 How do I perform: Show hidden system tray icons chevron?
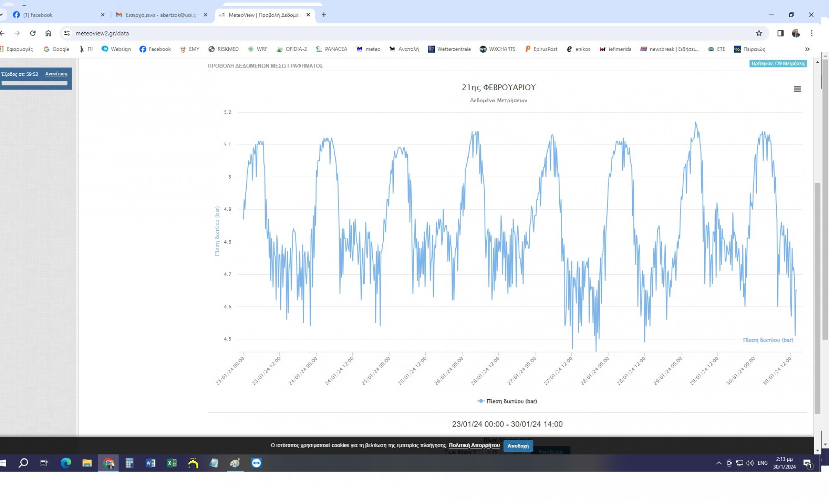718,463
